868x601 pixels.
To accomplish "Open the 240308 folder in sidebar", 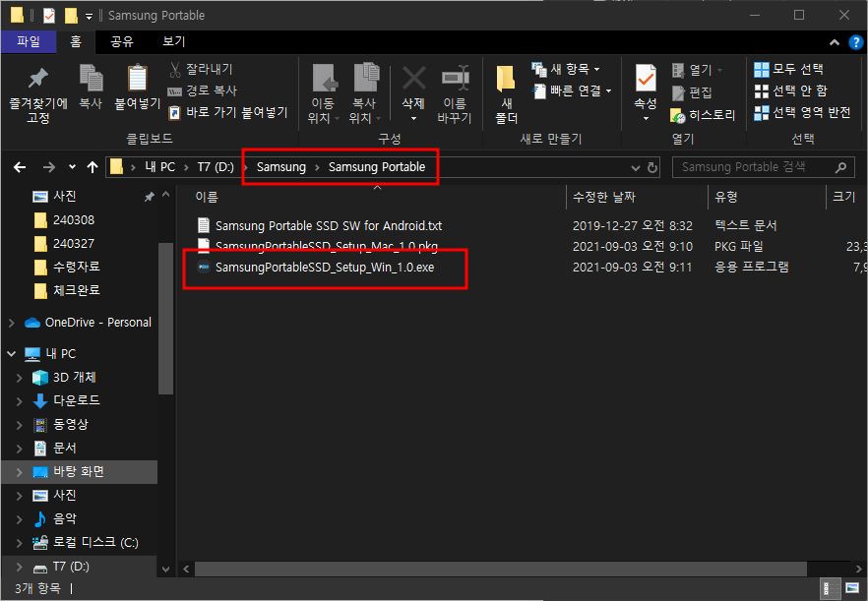I will 74,220.
